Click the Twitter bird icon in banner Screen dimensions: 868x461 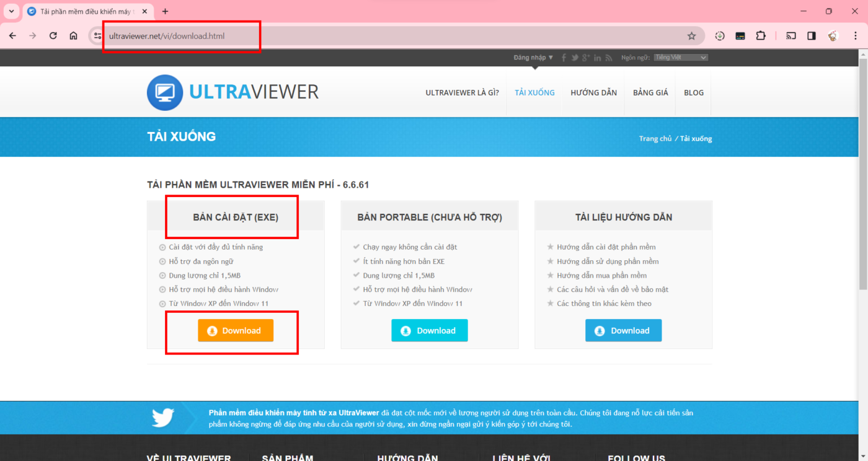(163, 418)
